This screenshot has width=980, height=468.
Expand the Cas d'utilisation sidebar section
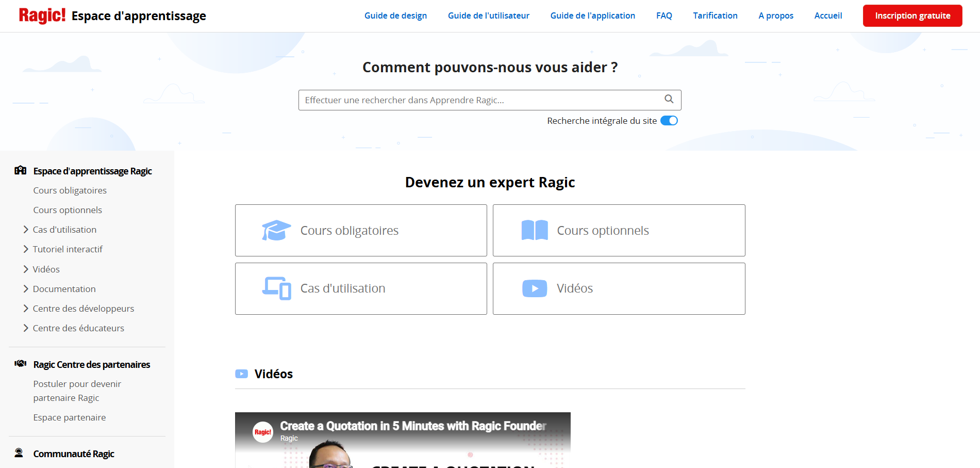tap(26, 230)
